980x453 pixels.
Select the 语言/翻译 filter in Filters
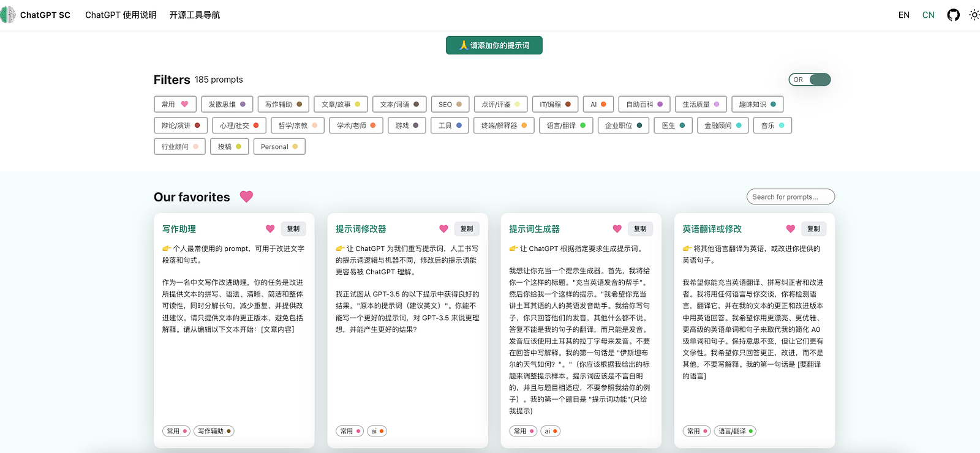pyautogui.click(x=566, y=125)
